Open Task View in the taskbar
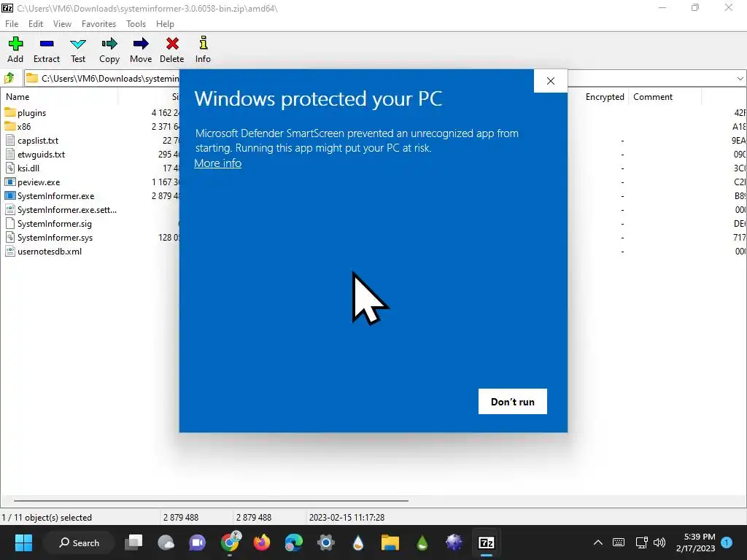 point(133,542)
